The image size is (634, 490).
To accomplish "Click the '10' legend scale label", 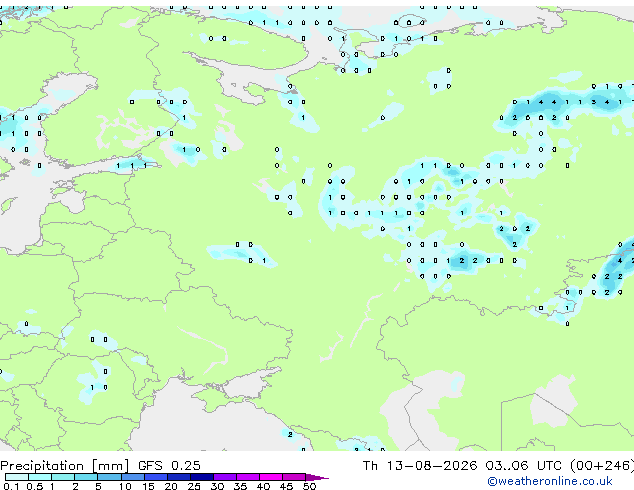I will [x=125, y=486].
